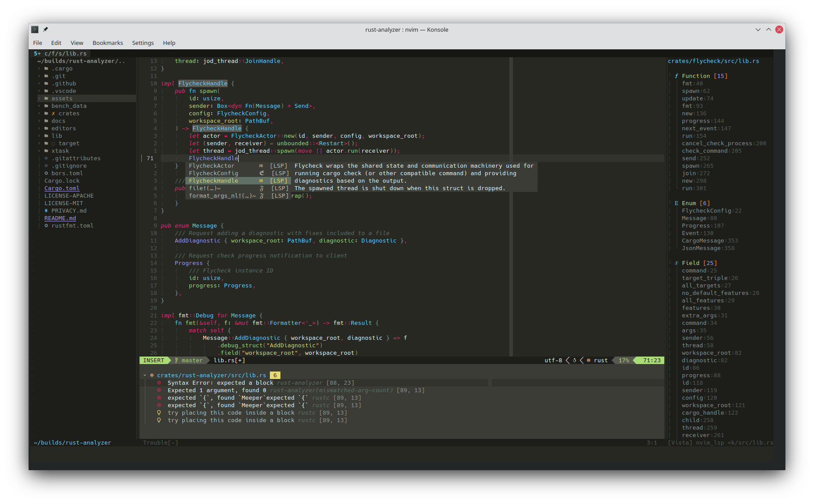This screenshot has height=504, width=814.
Task: Collapse the crates/rust-analyzer/src/lib.rs Trouble group
Action: pyautogui.click(x=145, y=375)
